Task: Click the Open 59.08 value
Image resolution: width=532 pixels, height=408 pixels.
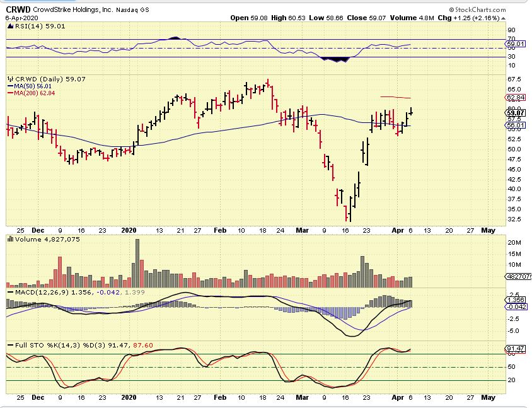Action: pyautogui.click(x=249, y=18)
